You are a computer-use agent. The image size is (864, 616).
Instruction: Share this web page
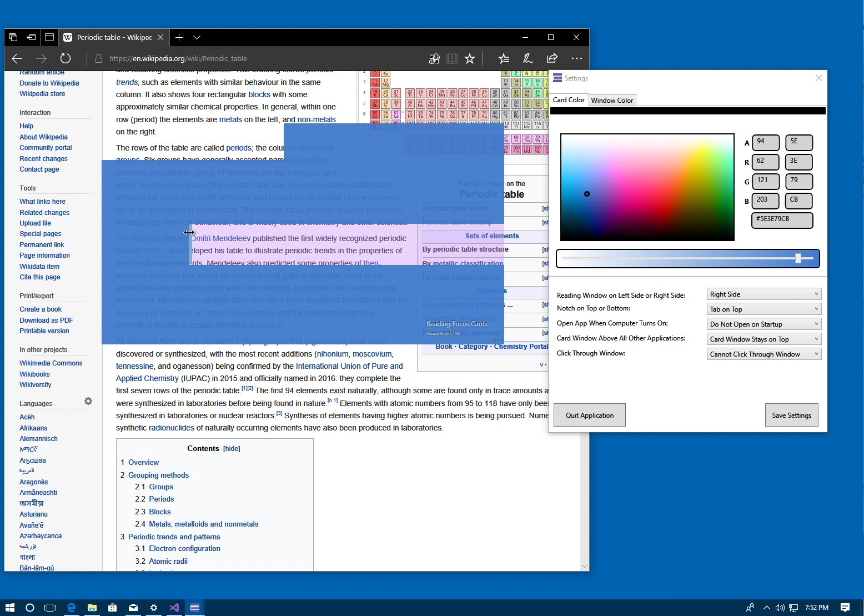pyautogui.click(x=552, y=58)
